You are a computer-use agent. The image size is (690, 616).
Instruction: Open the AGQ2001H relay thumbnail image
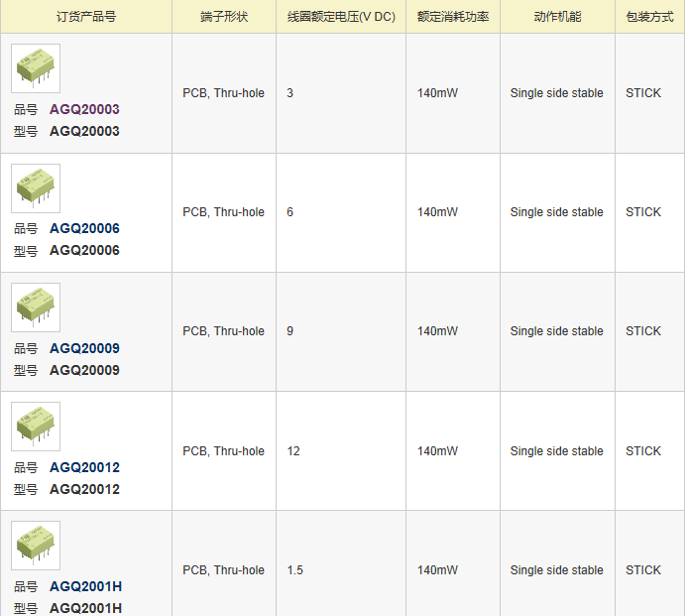point(36,546)
